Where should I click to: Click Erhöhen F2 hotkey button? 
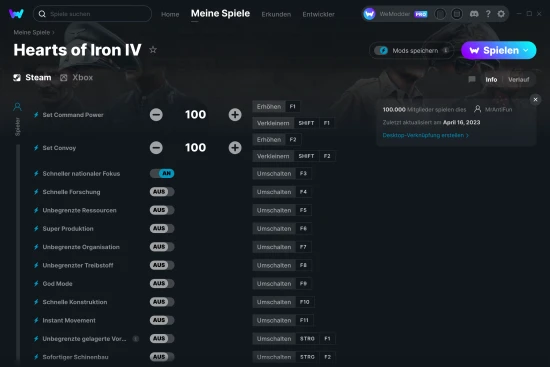click(277, 140)
